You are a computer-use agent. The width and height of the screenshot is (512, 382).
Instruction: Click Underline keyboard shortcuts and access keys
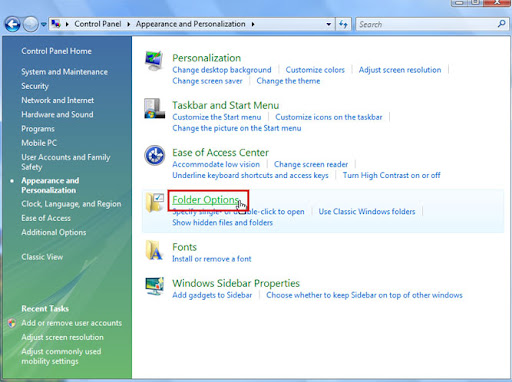250,175
